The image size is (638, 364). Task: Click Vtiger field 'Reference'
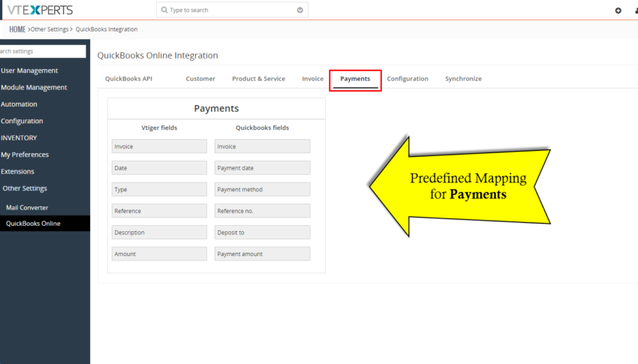(x=159, y=211)
